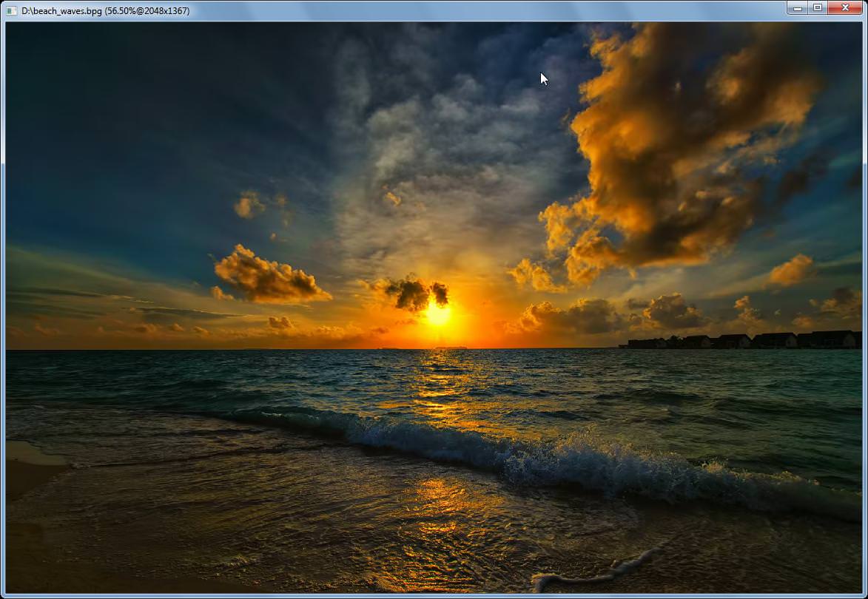Viewport: 868px width, 599px height.
Task: Click the small orange cloud above the huts
Action: [792, 271]
